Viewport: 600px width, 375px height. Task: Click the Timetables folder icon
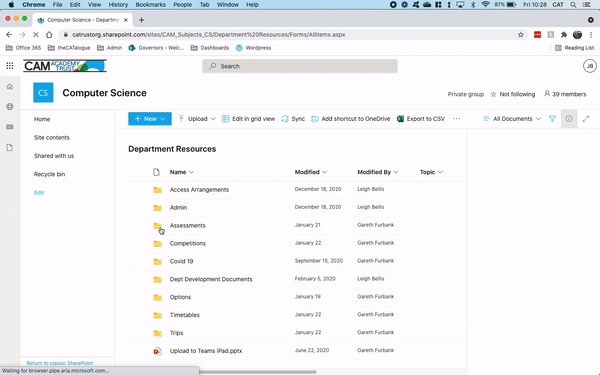point(157,315)
